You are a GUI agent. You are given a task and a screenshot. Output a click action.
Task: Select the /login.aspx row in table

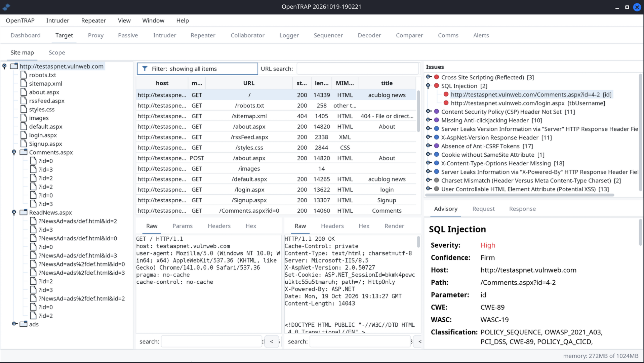click(x=276, y=190)
